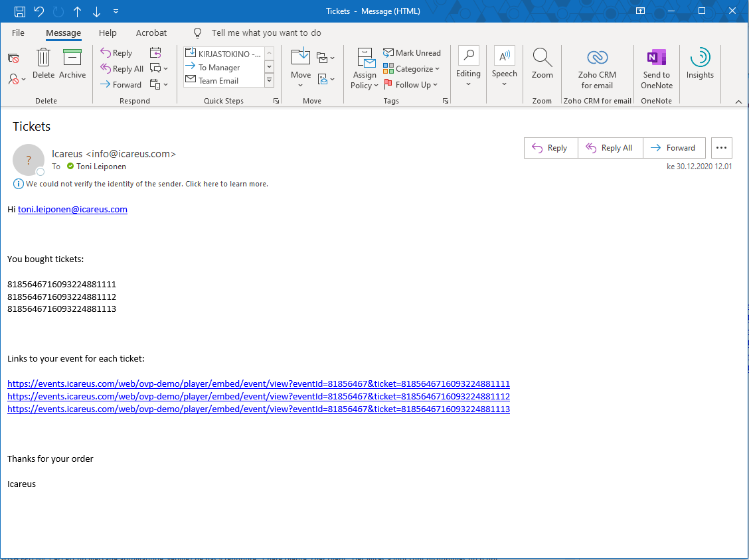
Task: Click the sender identity warning info bar
Action: tap(141, 184)
